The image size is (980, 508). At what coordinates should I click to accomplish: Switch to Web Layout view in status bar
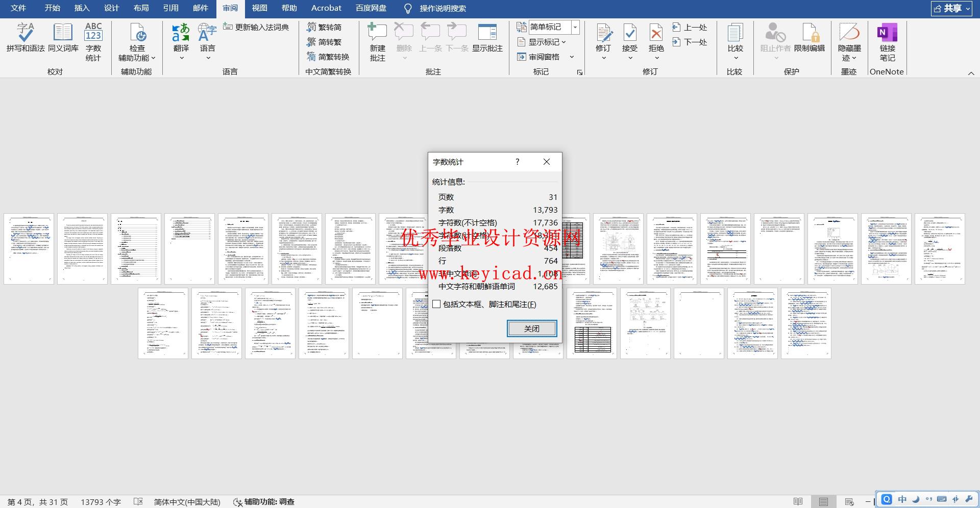click(849, 502)
